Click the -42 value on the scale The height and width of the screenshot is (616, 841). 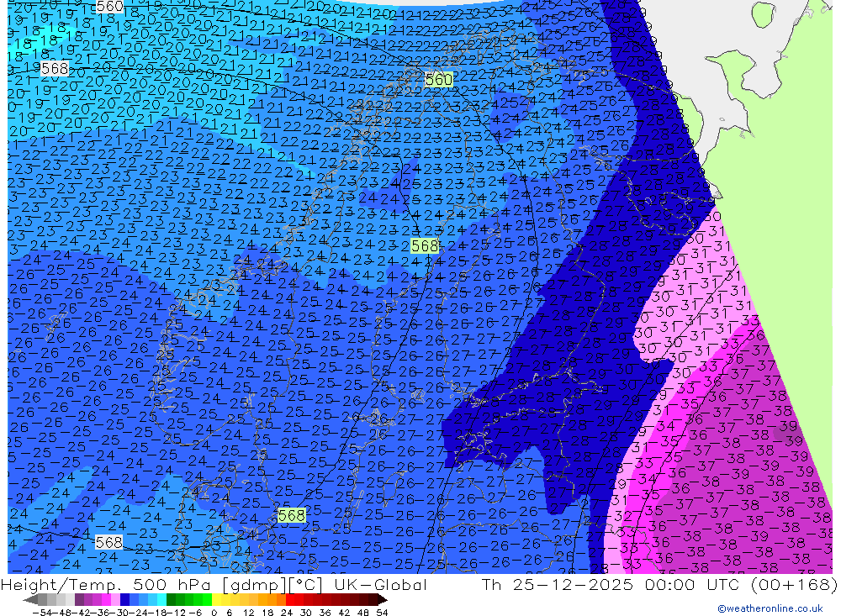(x=81, y=613)
